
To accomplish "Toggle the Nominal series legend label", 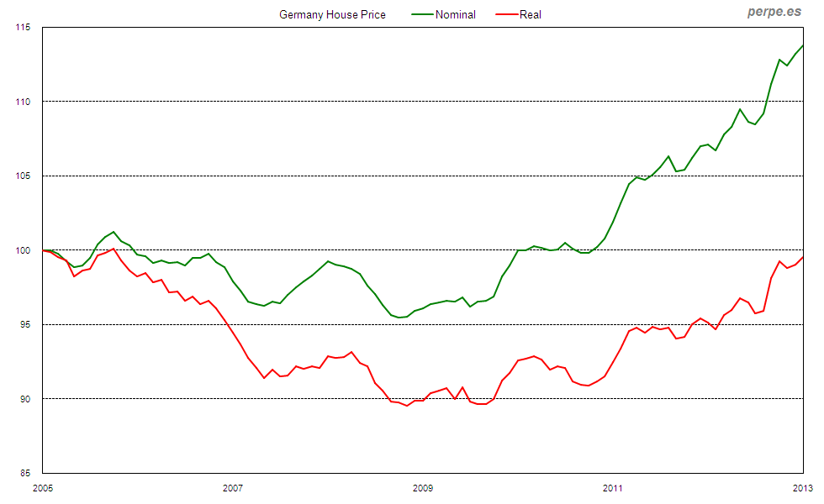I will [x=455, y=14].
